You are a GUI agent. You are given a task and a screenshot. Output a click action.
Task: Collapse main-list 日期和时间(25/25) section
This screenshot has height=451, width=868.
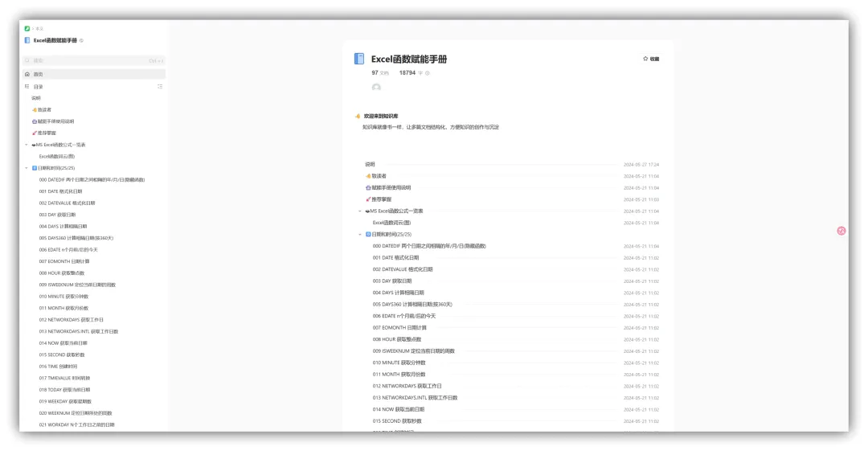(360, 235)
